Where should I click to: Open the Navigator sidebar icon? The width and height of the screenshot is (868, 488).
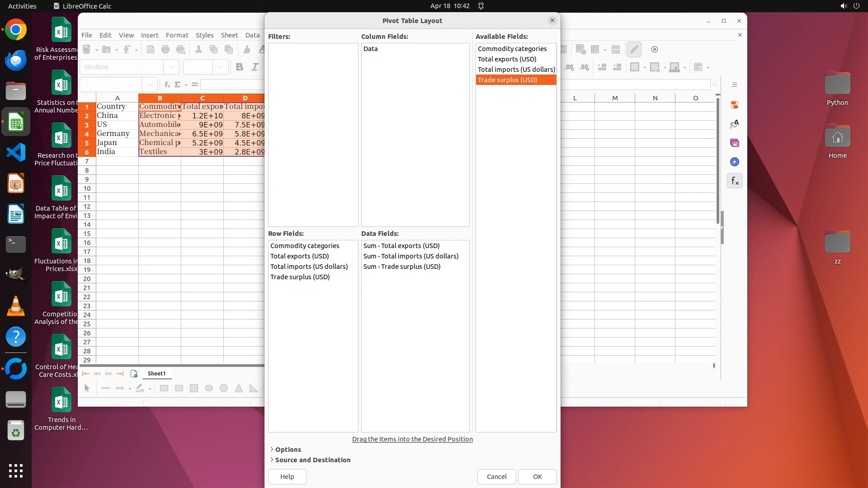tap(735, 162)
